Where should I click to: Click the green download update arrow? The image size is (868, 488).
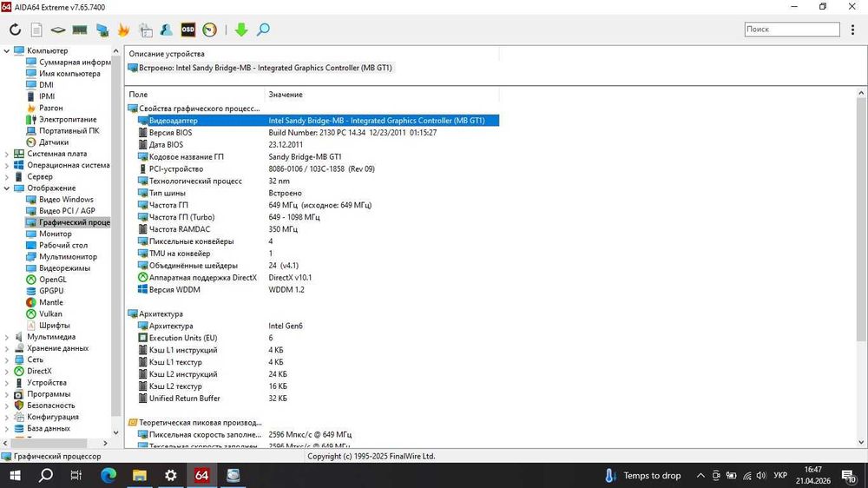click(x=240, y=30)
